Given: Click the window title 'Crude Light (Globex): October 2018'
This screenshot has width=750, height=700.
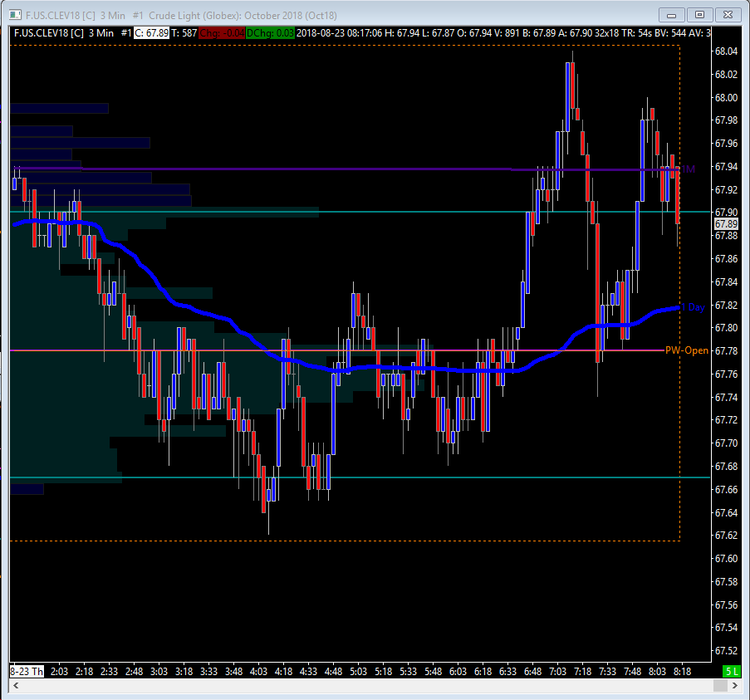Looking at the screenshot, I should (x=228, y=15).
